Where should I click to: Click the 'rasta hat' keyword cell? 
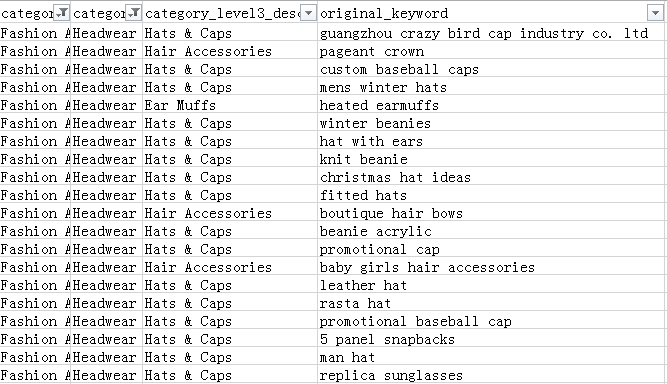pyautogui.click(x=491, y=303)
